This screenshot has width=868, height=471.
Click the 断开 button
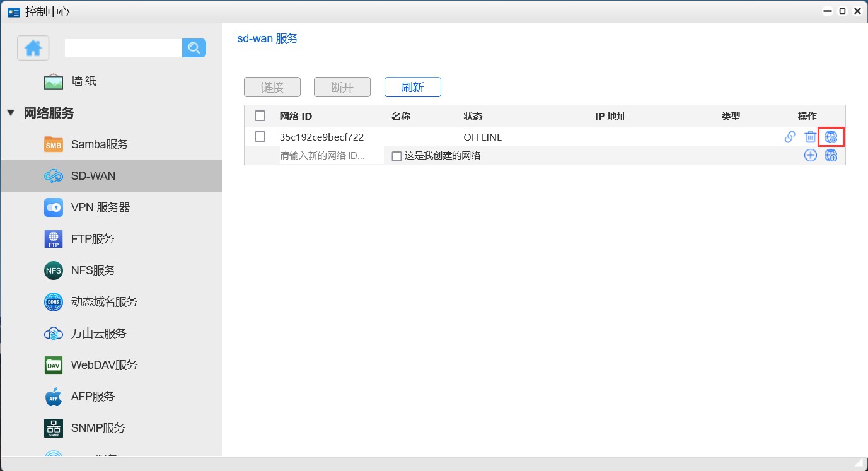click(342, 87)
